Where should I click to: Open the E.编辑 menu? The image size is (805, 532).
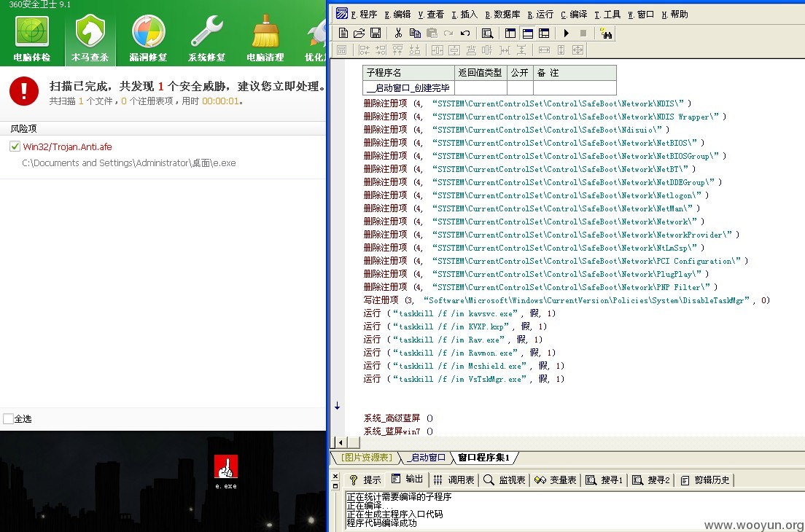(x=397, y=15)
